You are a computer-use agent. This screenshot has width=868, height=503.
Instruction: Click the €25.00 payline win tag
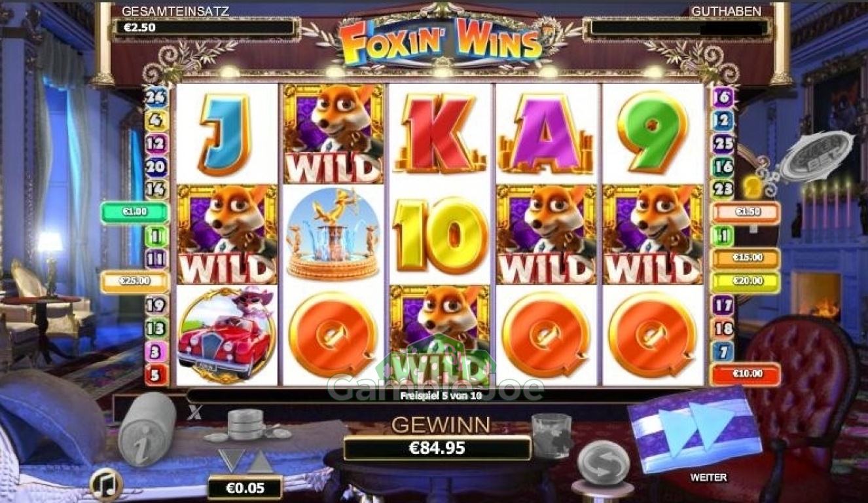pos(134,282)
